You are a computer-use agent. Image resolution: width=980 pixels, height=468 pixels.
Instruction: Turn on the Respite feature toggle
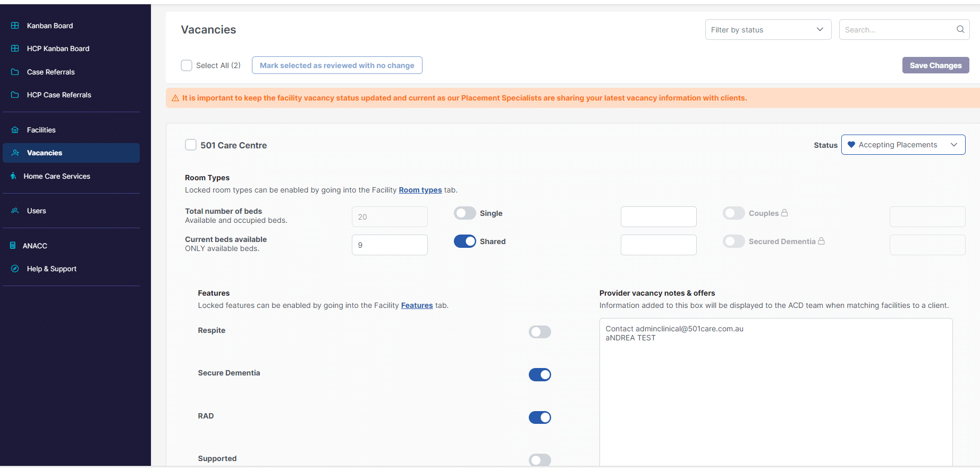(540, 332)
